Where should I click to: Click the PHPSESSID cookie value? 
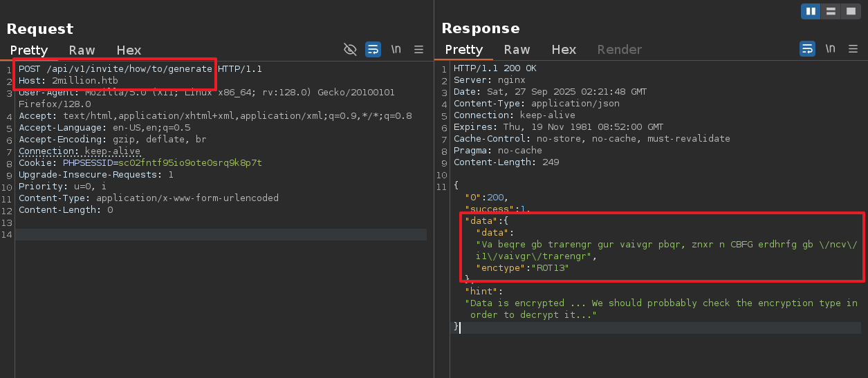tap(190, 163)
